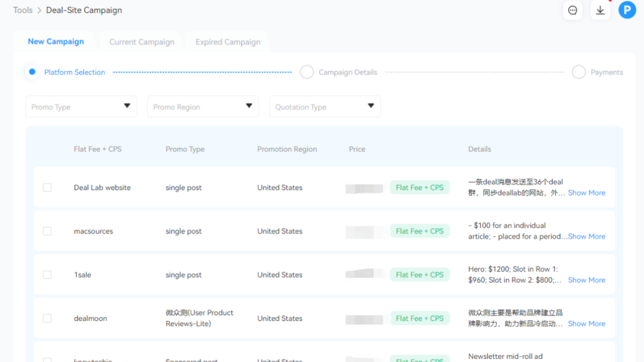The image size is (644, 362).
Task: Click the Campaign Details step label
Action: (x=348, y=72)
